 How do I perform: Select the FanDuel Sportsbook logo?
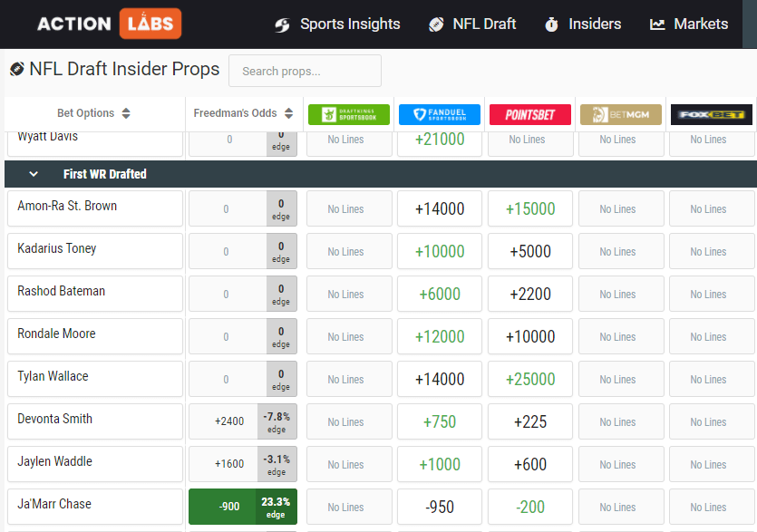[440, 114]
